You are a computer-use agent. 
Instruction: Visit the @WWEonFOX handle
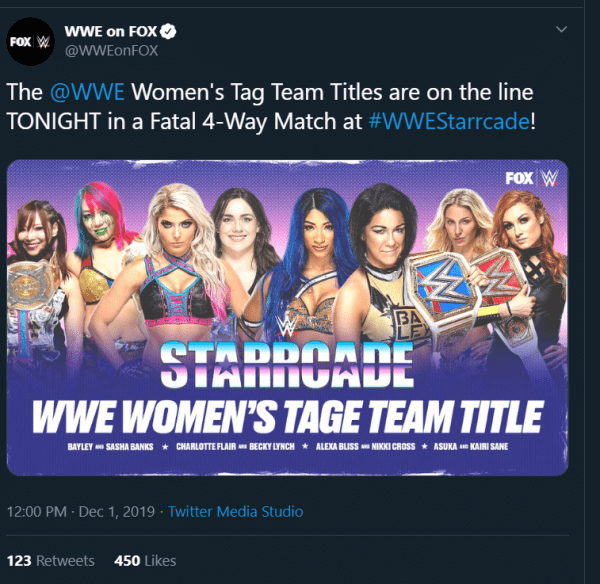[x=111, y=51]
